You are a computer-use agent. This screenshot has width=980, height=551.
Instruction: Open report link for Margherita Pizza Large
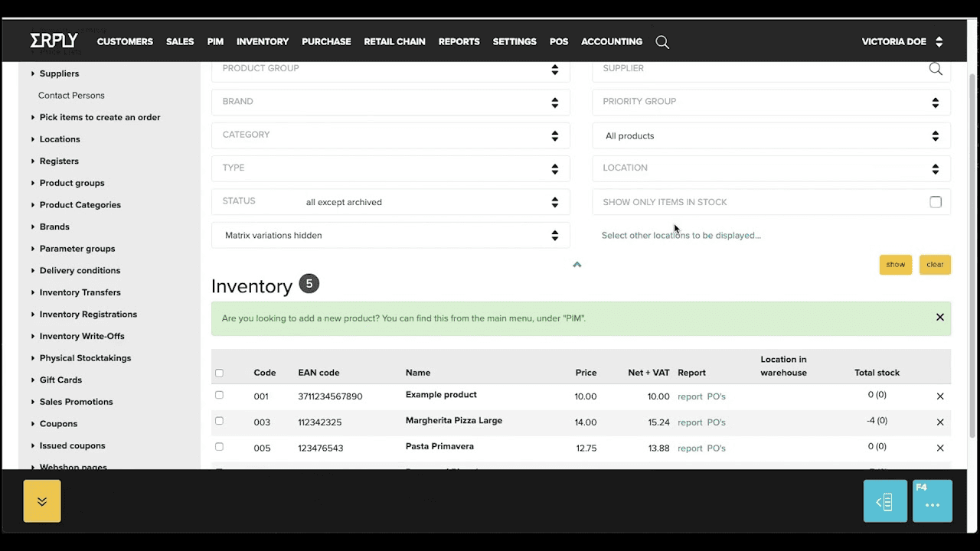(x=690, y=422)
